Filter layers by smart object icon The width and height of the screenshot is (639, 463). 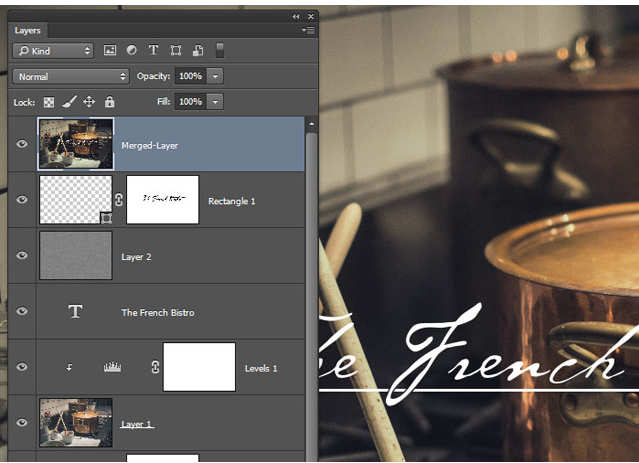point(198,50)
